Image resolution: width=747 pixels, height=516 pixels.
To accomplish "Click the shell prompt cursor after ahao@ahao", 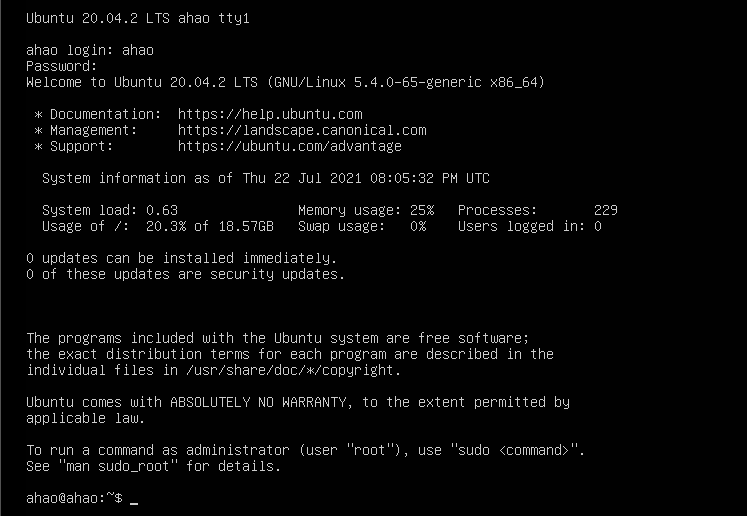I will tap(134, 498).
